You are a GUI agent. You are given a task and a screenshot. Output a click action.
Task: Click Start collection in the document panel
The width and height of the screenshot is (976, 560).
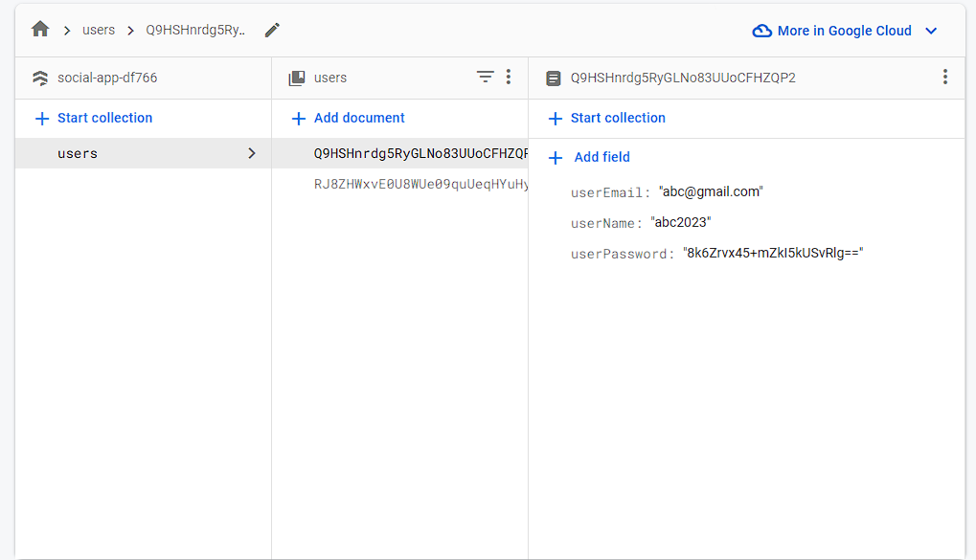point(605,118)
